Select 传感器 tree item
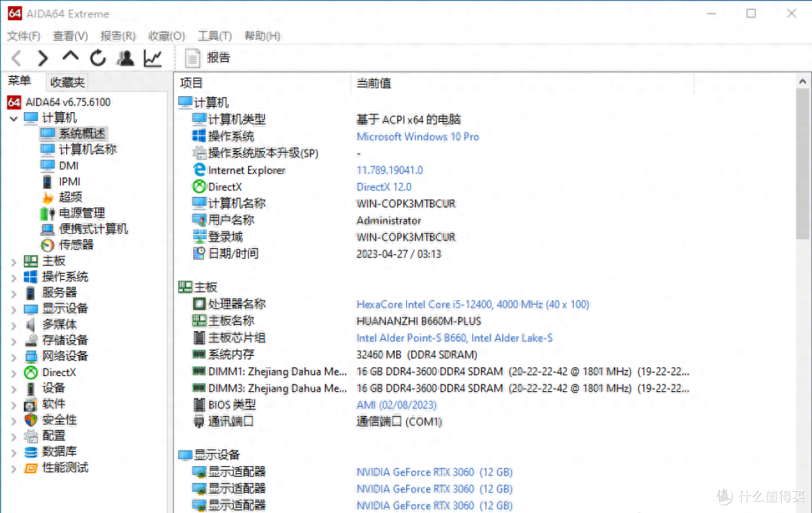The width and height of the screenshot is (812, 513). pos(76,245)
